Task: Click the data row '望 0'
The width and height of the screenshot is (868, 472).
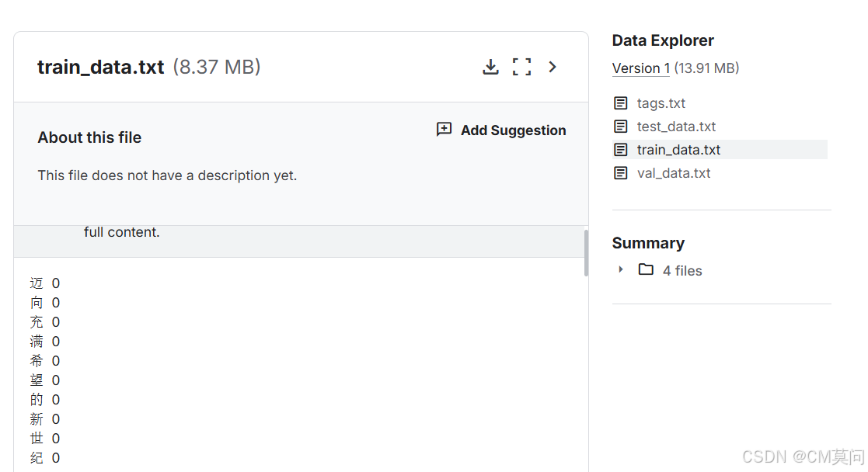Action: (x=45, y=380)
